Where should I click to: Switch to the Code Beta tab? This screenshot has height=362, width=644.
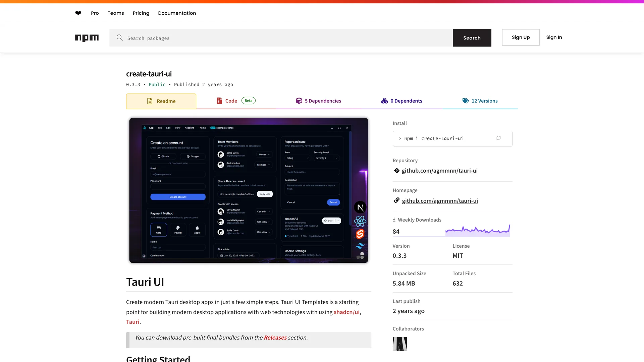[231, 101]
